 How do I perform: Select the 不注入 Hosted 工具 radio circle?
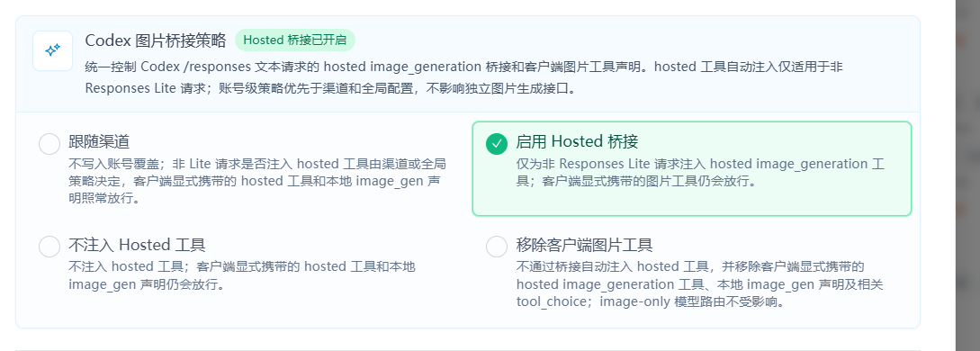[49, 246]
